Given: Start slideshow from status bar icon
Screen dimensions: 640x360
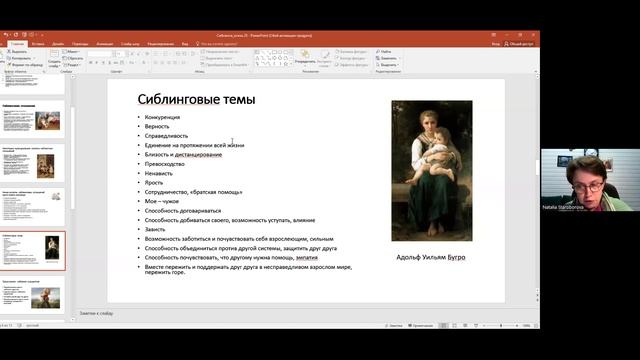Looking at the screenshot, I should [x=476, y=325].
